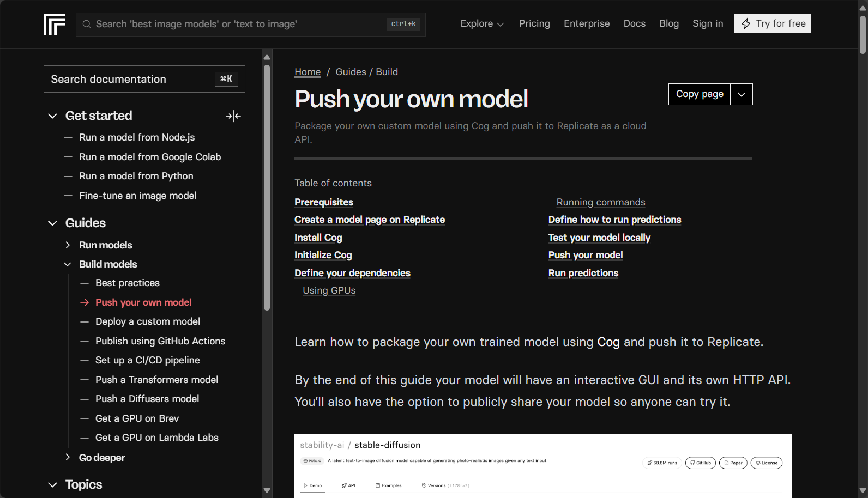Open the Cog link in the intro paragraph
Viewport: 868px width, 498px height.
(608, 342)
